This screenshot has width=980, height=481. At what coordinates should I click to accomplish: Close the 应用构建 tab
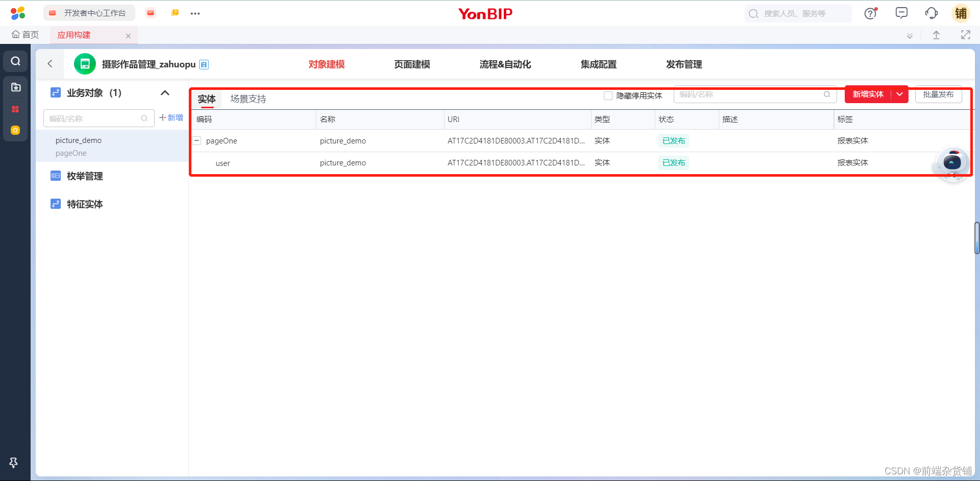[128, 36]
